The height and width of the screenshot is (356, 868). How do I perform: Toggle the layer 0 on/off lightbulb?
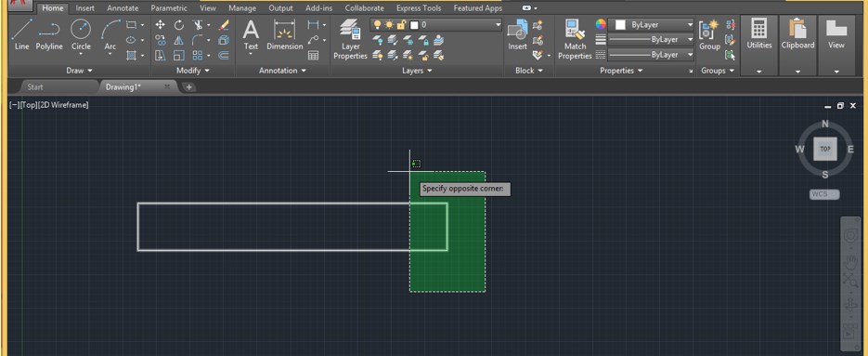[378, 25]
